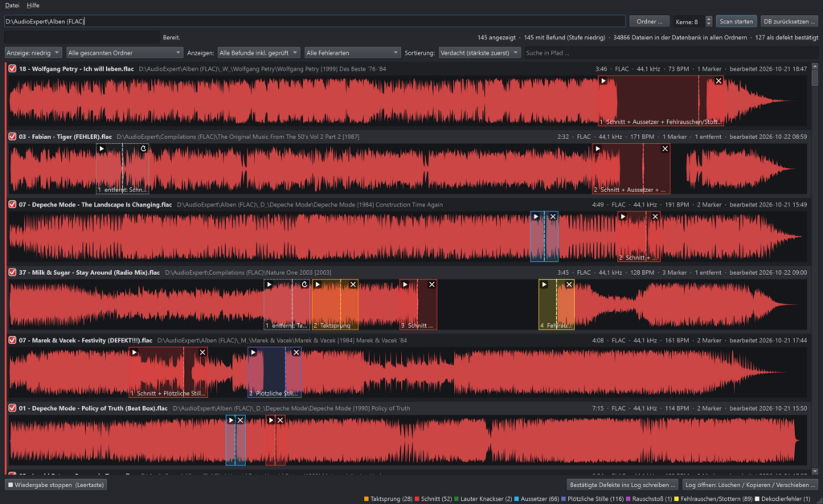The width and height of the screenshot is (823, 504).
Task: Toggle checkbox for Marek & Vacek Festivity
Action: (12, 340)
